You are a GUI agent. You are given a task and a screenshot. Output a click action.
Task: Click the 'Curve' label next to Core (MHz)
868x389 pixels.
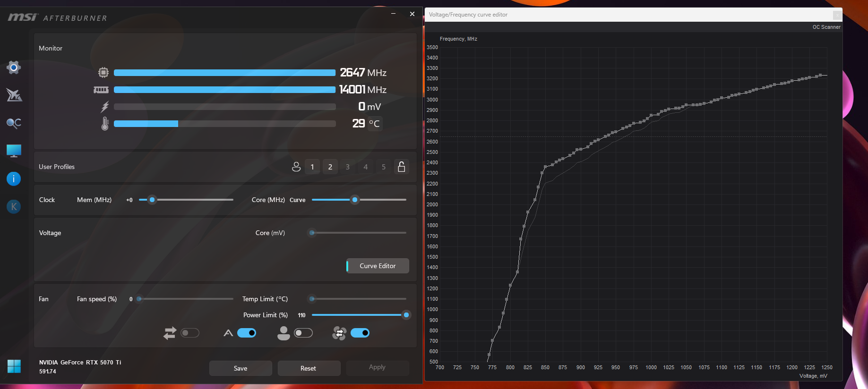[298, 200]
